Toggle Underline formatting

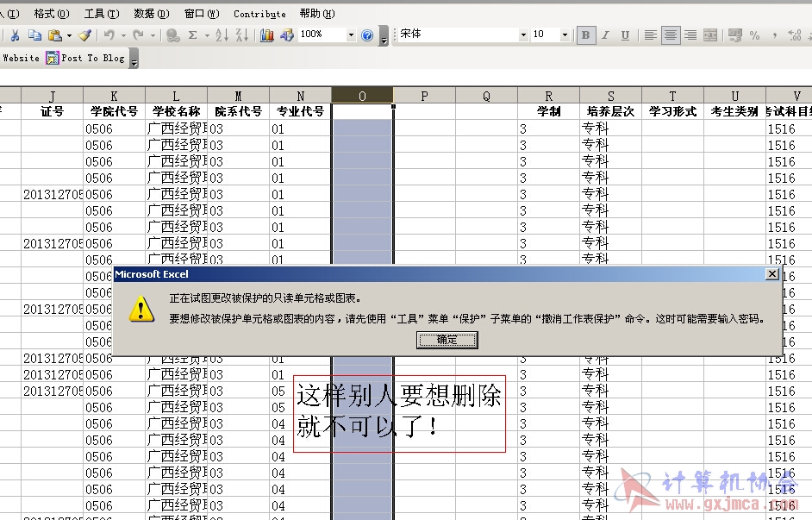click(x=625, y=35)
